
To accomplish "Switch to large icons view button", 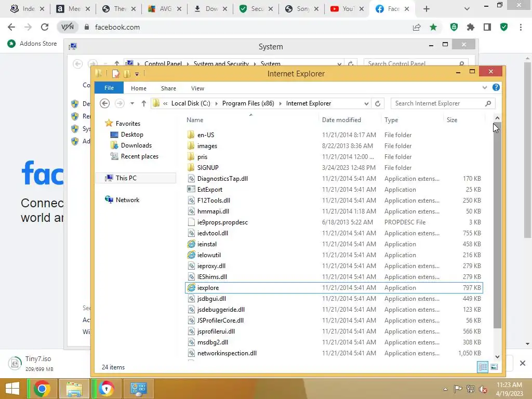I will [494, 367].
